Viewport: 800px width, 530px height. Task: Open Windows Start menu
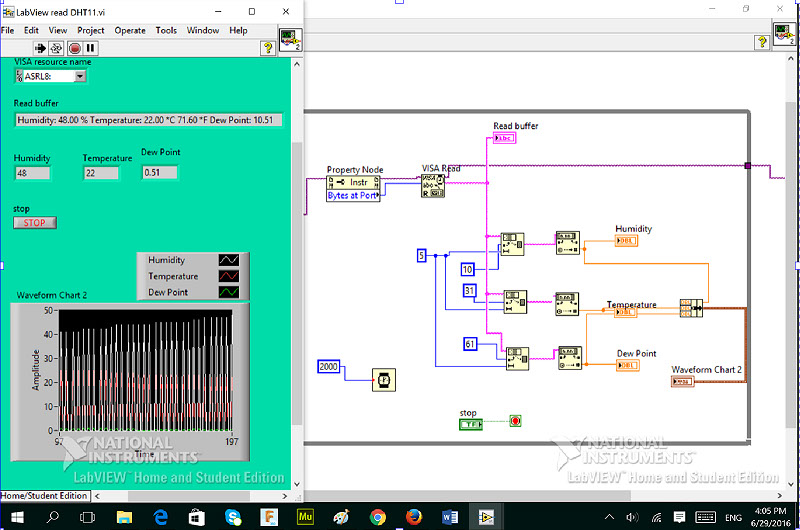click(x=17, y=517)
